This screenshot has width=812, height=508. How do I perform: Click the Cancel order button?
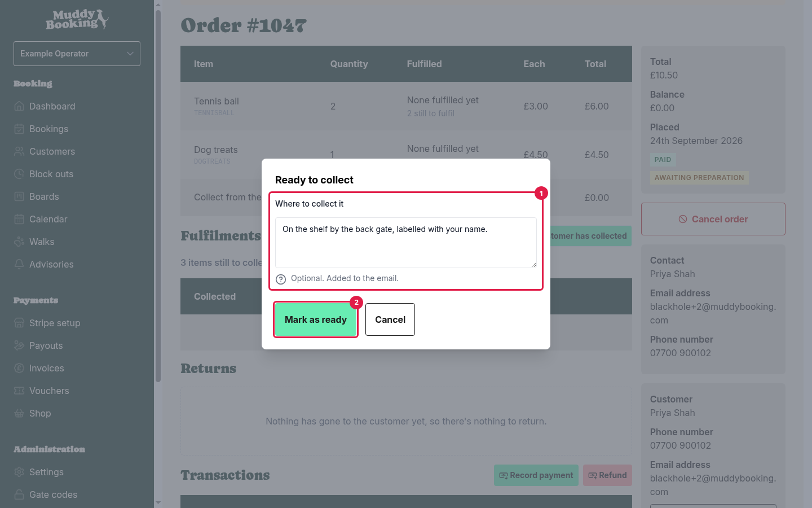pos(713,219)
